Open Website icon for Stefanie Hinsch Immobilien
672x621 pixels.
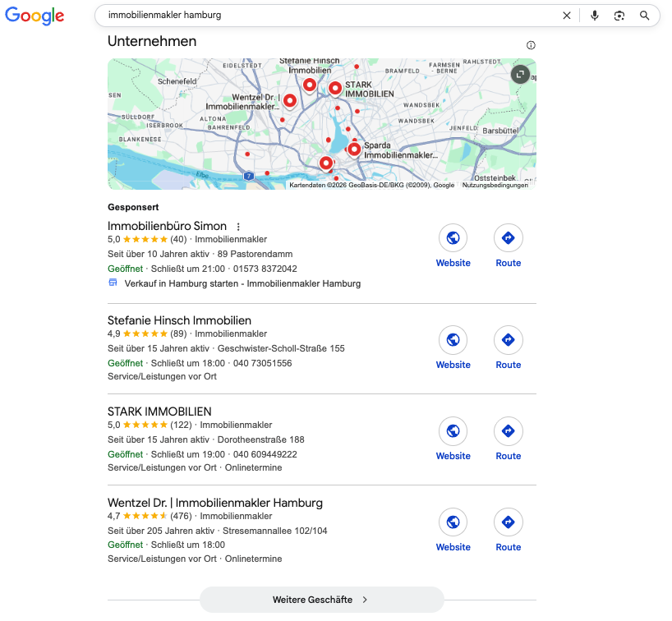click(453, 340)
